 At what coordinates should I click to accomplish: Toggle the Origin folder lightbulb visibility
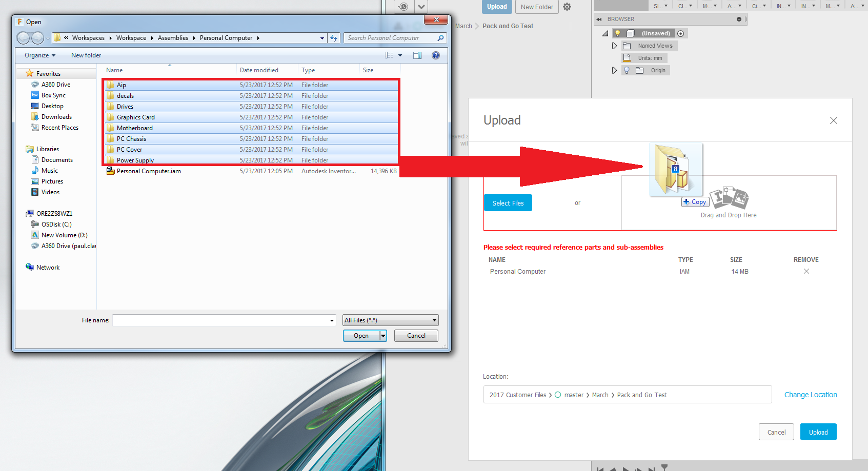627,70
